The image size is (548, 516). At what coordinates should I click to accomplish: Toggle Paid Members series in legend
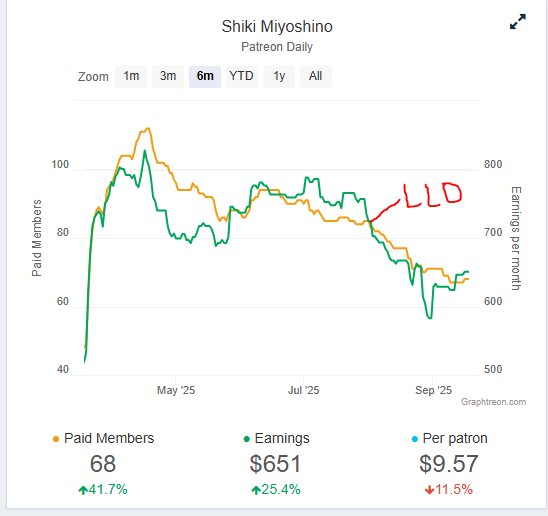tap(103, 438)
